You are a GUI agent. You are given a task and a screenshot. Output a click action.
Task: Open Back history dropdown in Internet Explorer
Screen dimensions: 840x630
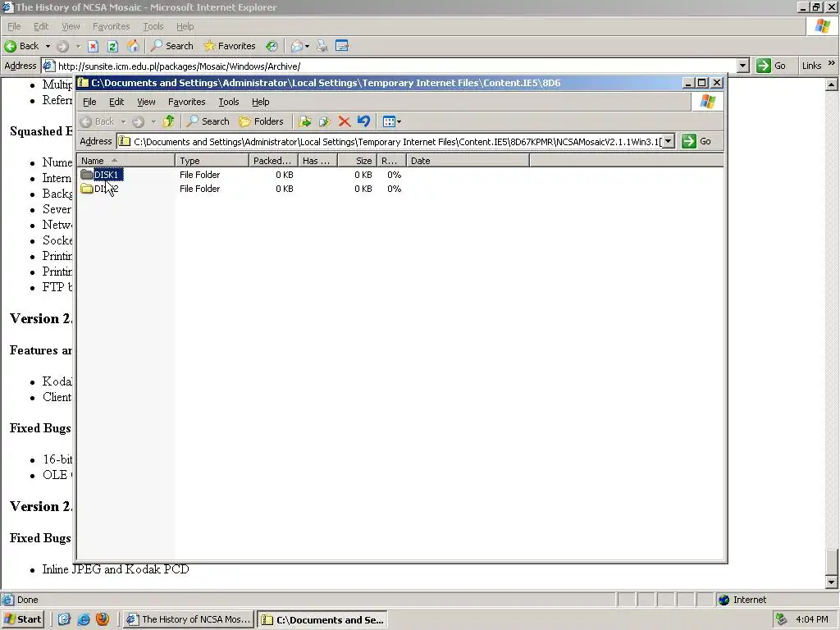pyautogui.click(x=48, y=46)
